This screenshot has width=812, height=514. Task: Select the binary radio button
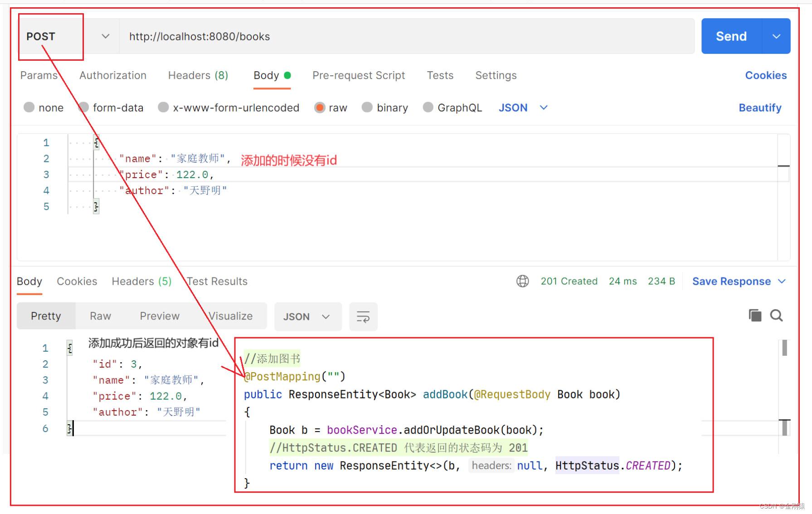pyautogui.click(x=367, y=107)
